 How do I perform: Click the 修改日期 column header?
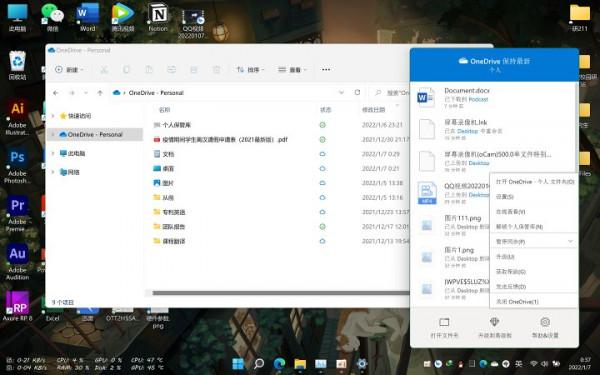(x=373, y=110)
